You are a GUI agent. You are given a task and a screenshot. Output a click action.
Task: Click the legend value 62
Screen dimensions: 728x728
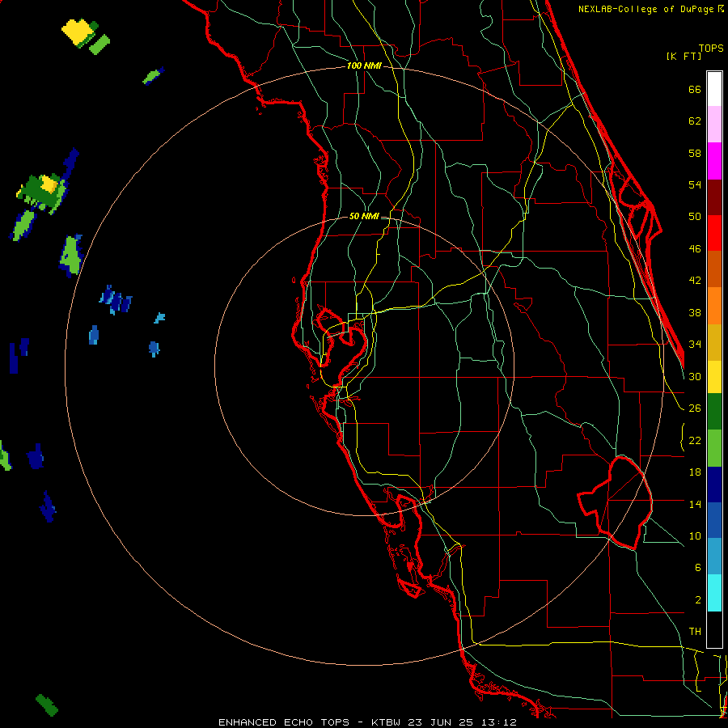695,121
